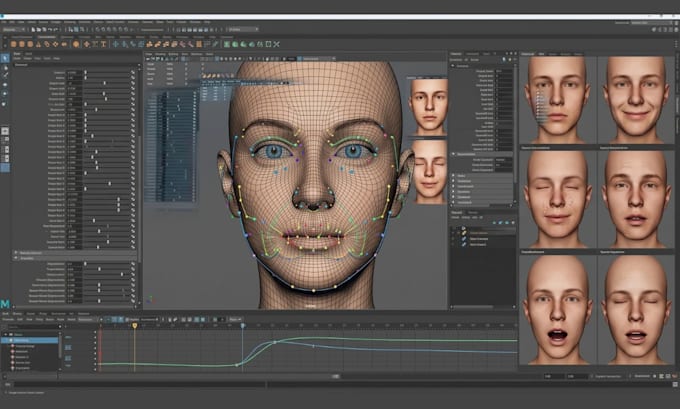Open the File menu in the main menu bar
The height and width of the screenshot is (409, 680).
pyautogui.click(x=4, y=22)
